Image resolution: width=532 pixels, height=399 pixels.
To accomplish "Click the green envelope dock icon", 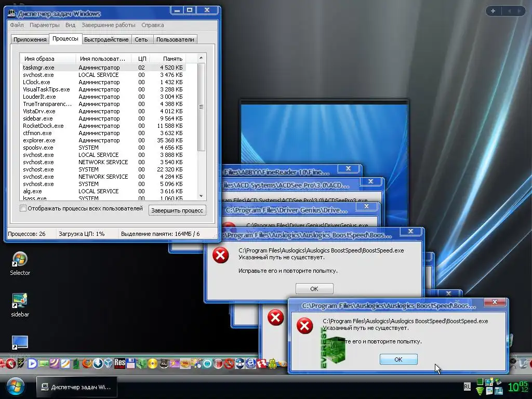I will click(x=44, y=364).
